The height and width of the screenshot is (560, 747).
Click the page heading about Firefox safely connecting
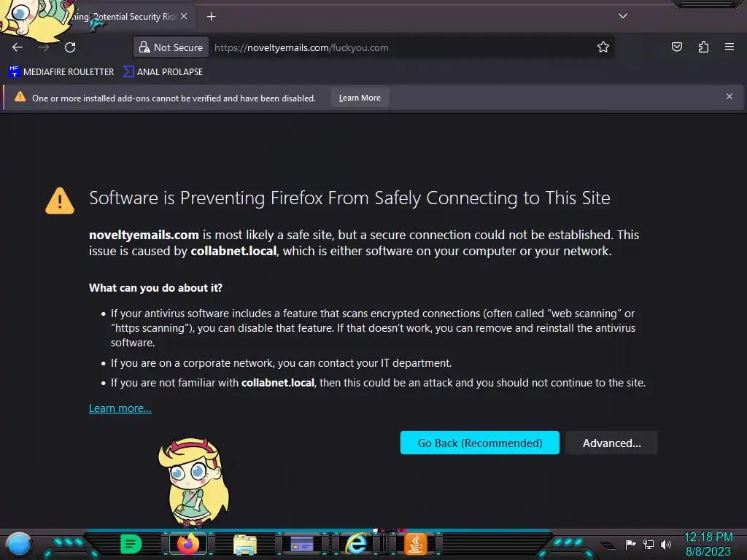point(349,198)
